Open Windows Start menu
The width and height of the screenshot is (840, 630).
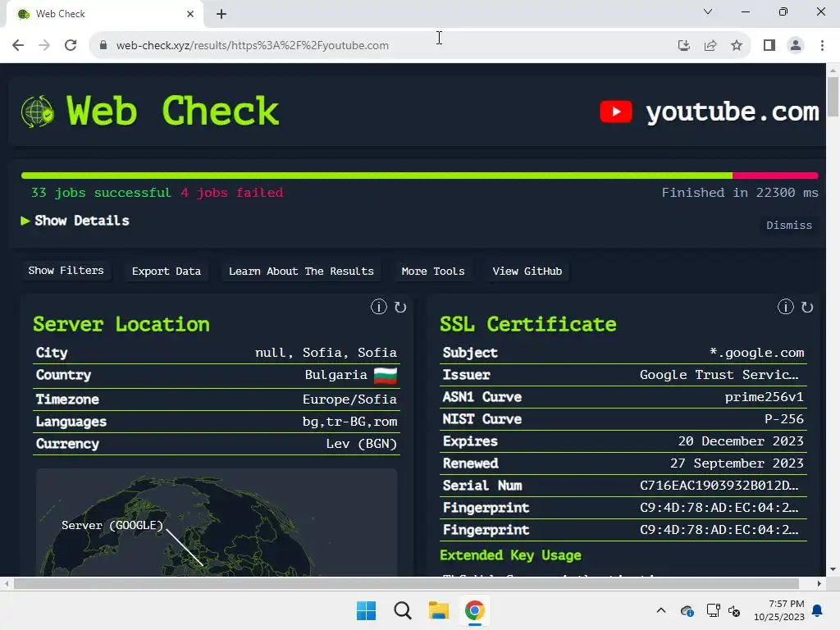coord(366,610)
